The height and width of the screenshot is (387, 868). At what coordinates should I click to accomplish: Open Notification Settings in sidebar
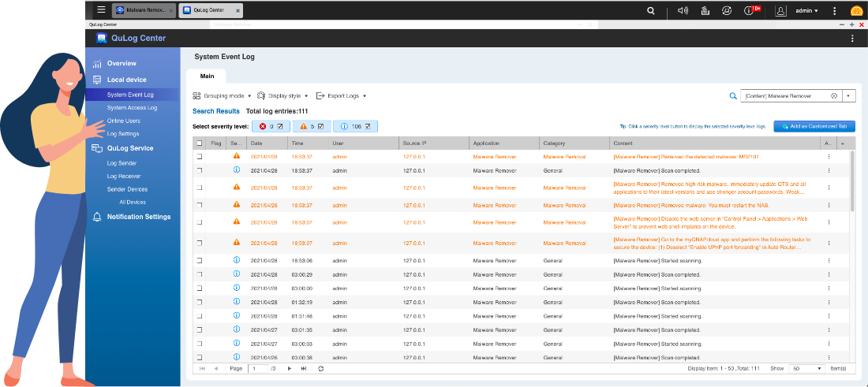click(138, 217)
